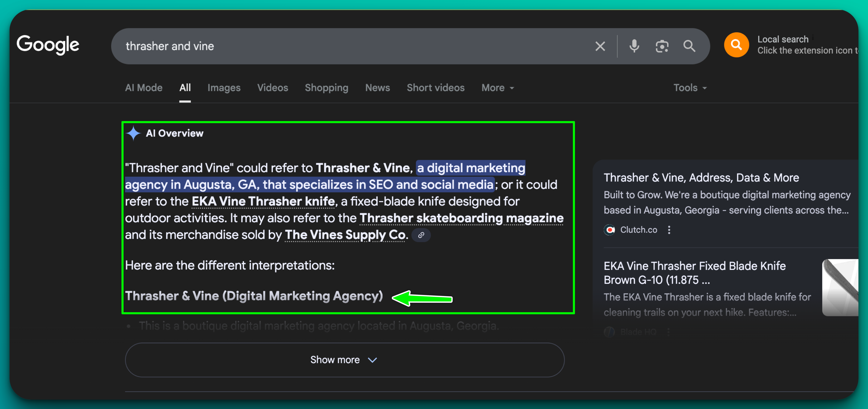The width and height of the screenshot is (868, 409).
Task: Click the Clutch.co favicon
Action: pos(609,230)
